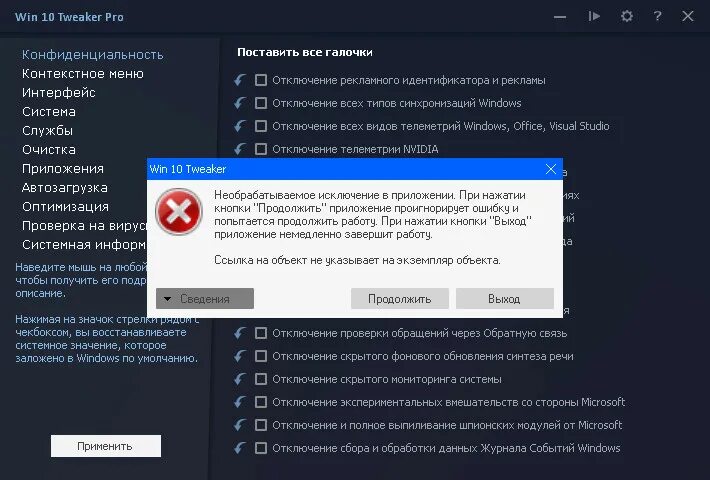Expand the Сведения details dropdown in dialog
This screenshot has height=480, width=710.
tap(205, 299)
